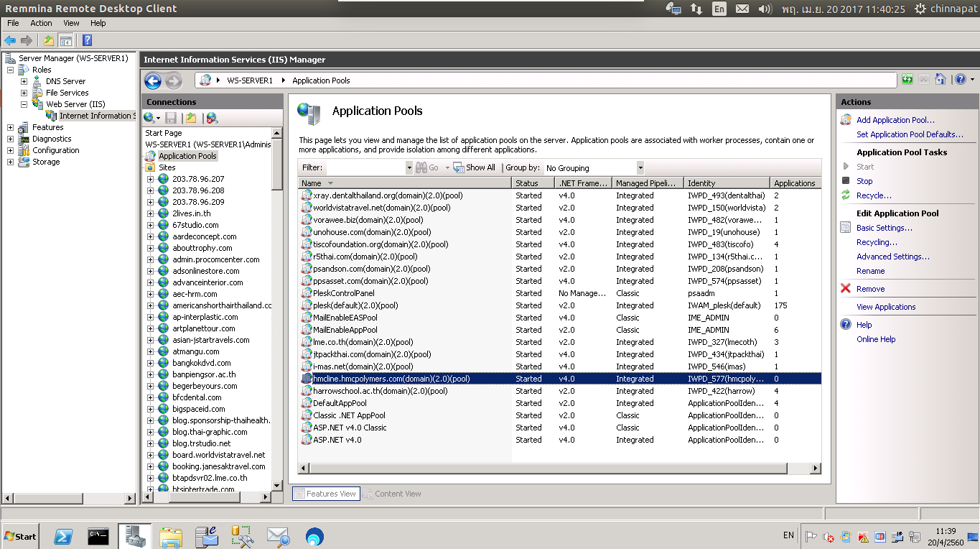Click inside the Filter text field
Image resolution: width=980 pixels, height=549 pixels.
coord(365,167)
